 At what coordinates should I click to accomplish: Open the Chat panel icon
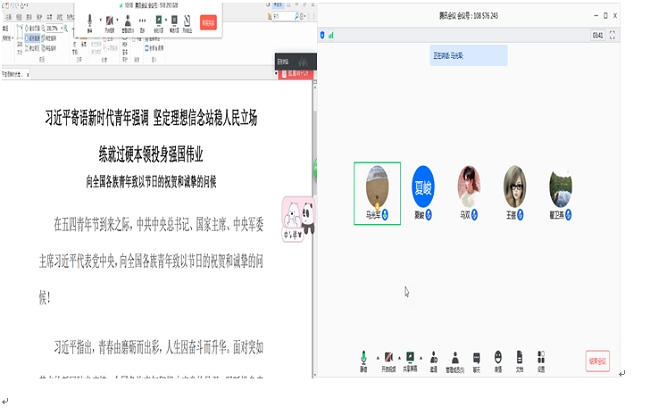pyautogui.click(x=476, y=359)
